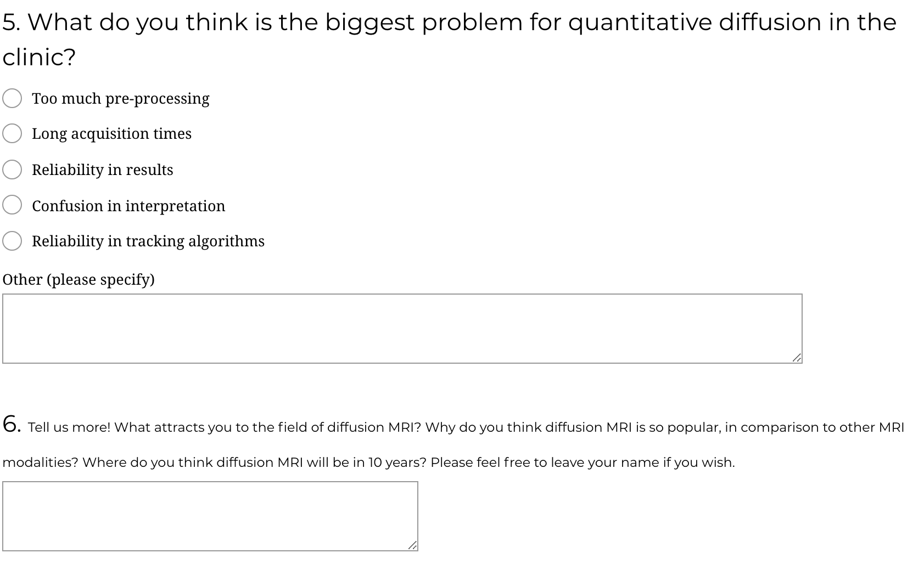This screenshot has width=924, height=570.
Task: Click the 'Confusion in interpretation' label text
Action: tap(128, 206)
